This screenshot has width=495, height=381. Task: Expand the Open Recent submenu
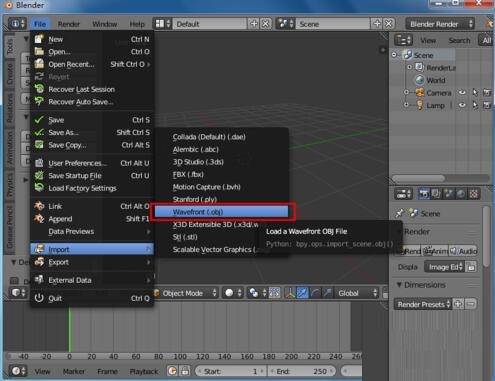click(x=92, y=64)
